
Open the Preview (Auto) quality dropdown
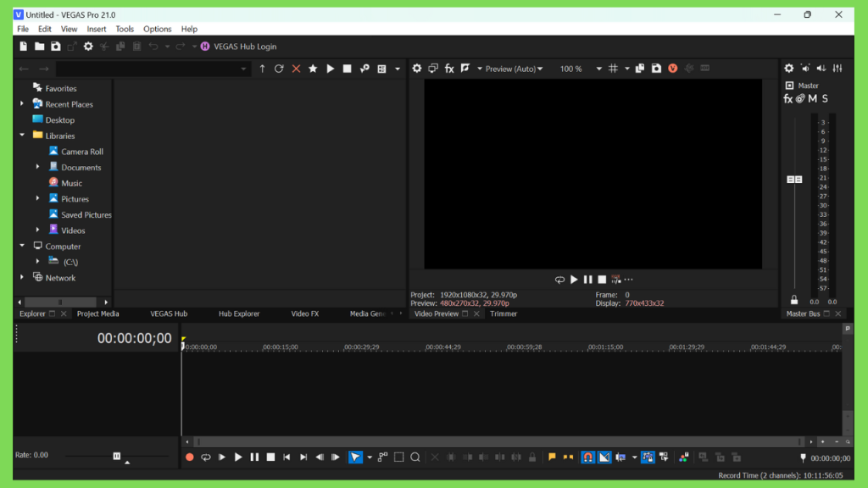514,69
